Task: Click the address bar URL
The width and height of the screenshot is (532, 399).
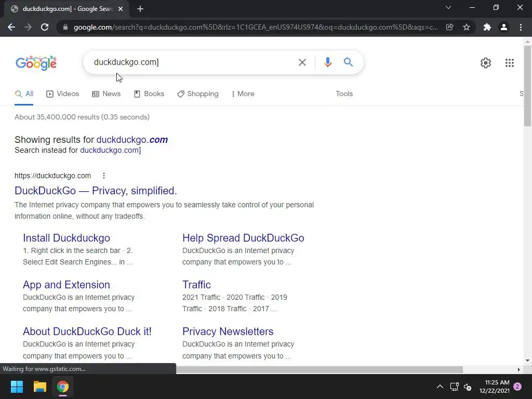Action: (255, 27)
